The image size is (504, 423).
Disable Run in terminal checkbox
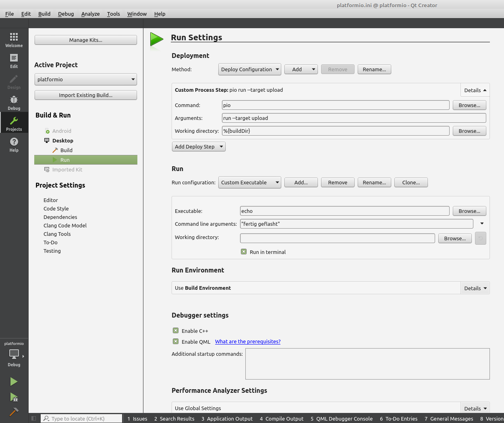pyautogui.click(x=244, y=252)
